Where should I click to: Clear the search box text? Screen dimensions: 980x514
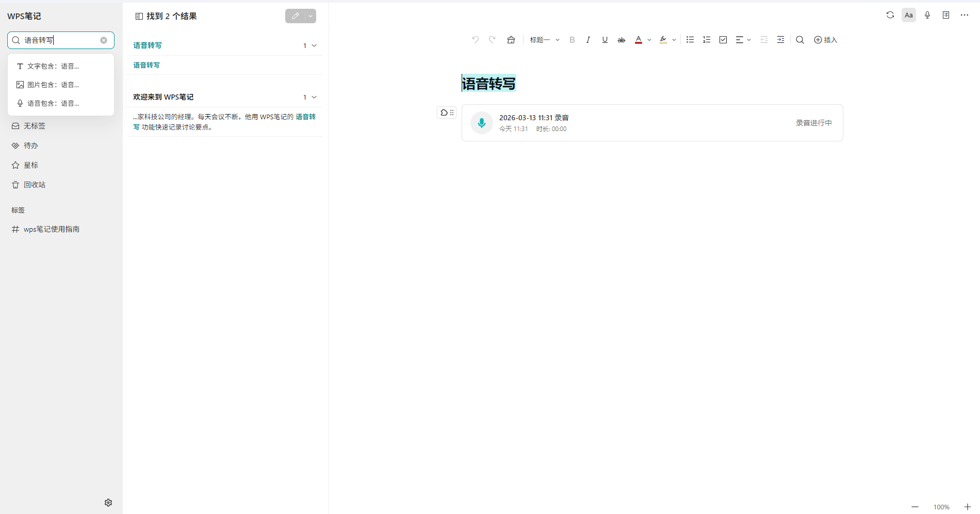tap(104, 40)
